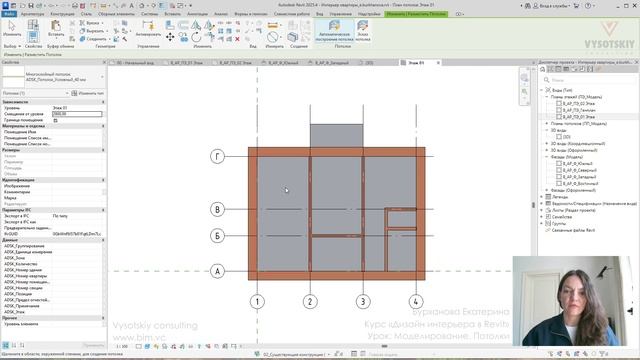Image resolution: width=640 pixels, height=360 pixels.
Task: Collapse the Floor Plans (Планы этажей) tree node
Action: [547, 97]
